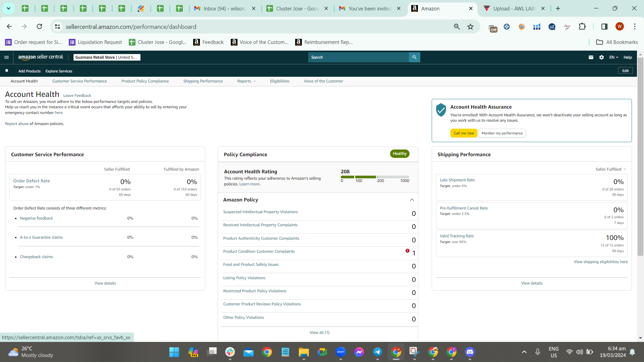The height and width of the screenshot is (362, 644).
Task: Open the Eligibilities tab
Action: point(280,81)
